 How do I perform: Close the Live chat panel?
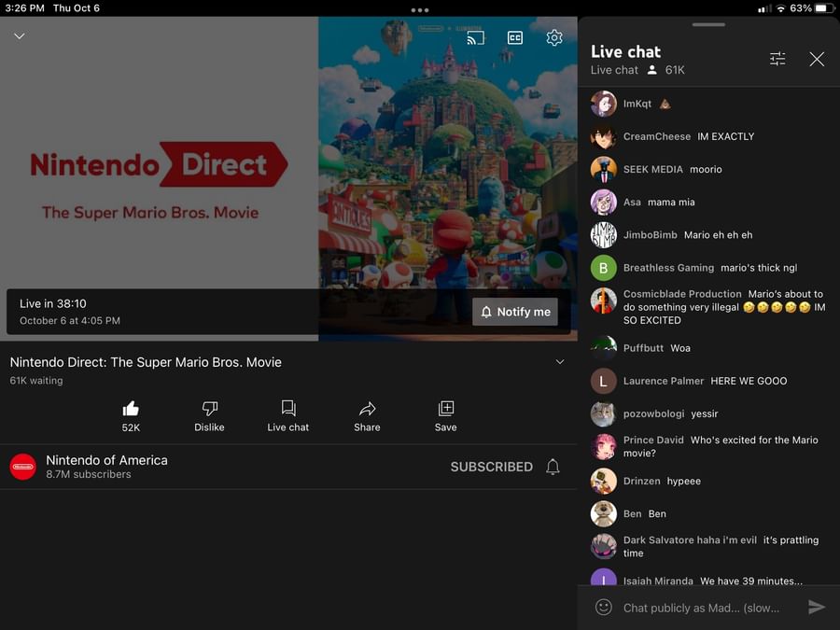[x=817, y=59]
